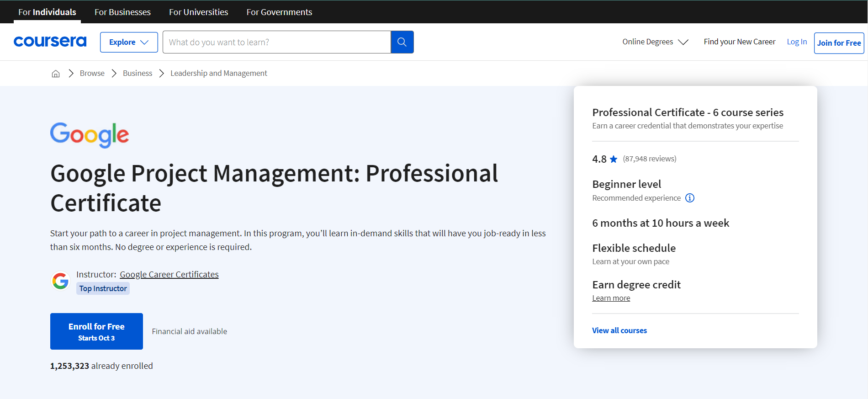Click Enroll for Free button
The width and height of the screenshot is (868, 399).
click(96, 331)
